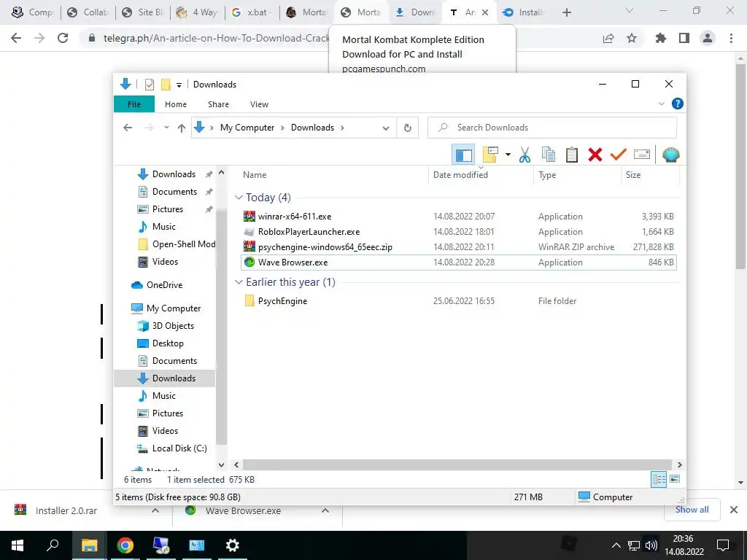Open the Home ribbon tab
The image size is (747, 560).
click(176, 104)
